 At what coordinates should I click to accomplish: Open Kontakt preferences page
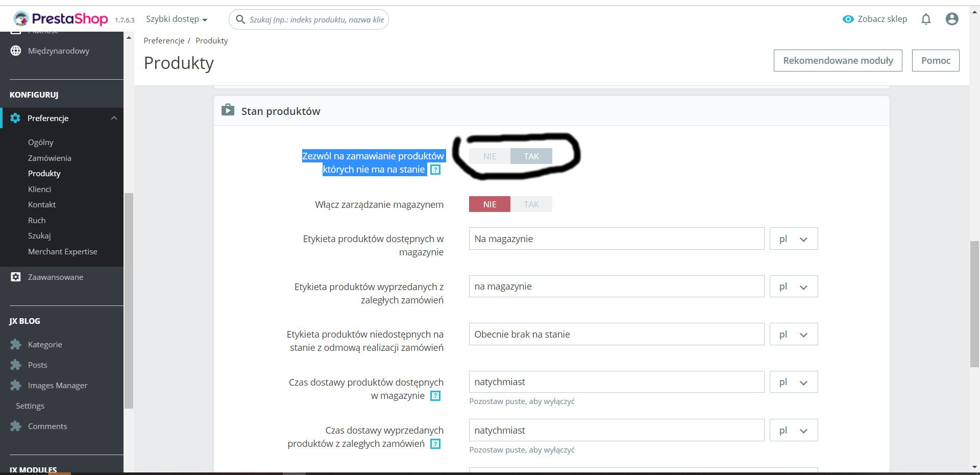(42, 204)
